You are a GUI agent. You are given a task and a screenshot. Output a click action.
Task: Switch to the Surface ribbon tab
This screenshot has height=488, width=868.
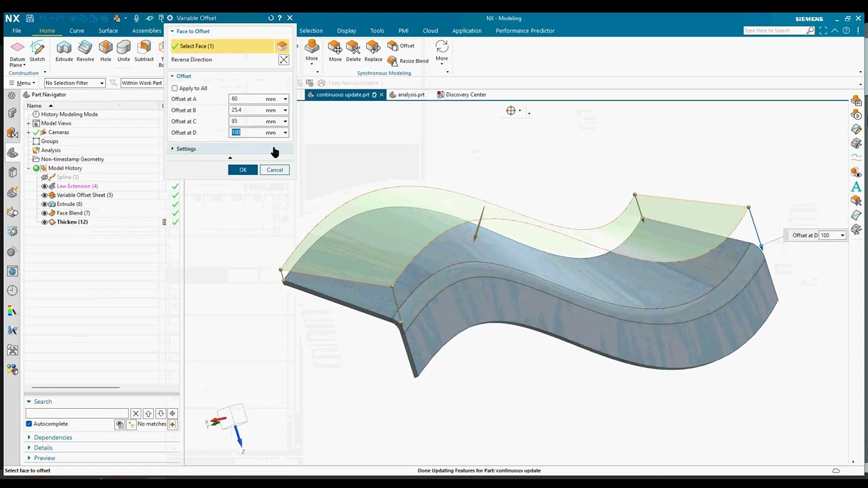[108, 30]
